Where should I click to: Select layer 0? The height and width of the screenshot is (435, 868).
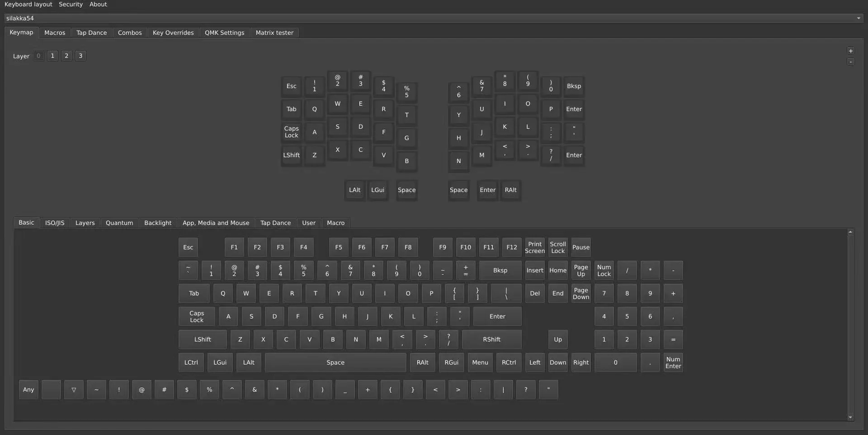coord(39,56)
